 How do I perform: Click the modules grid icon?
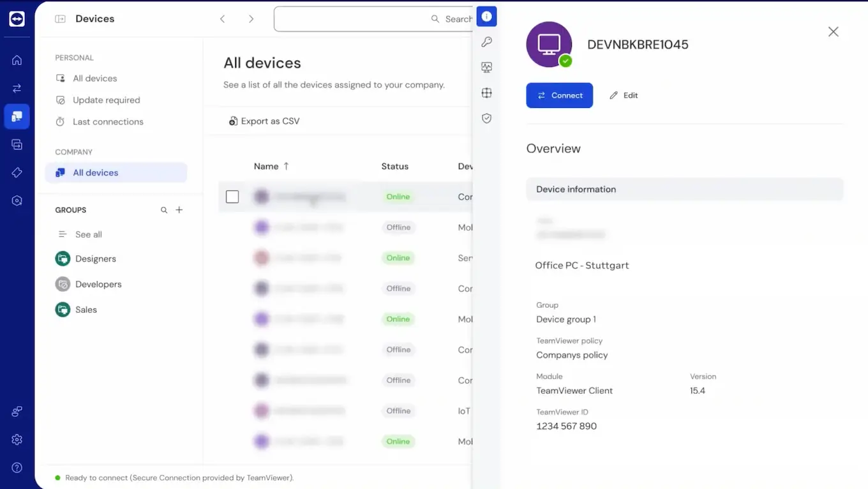(x=486, y=93)
